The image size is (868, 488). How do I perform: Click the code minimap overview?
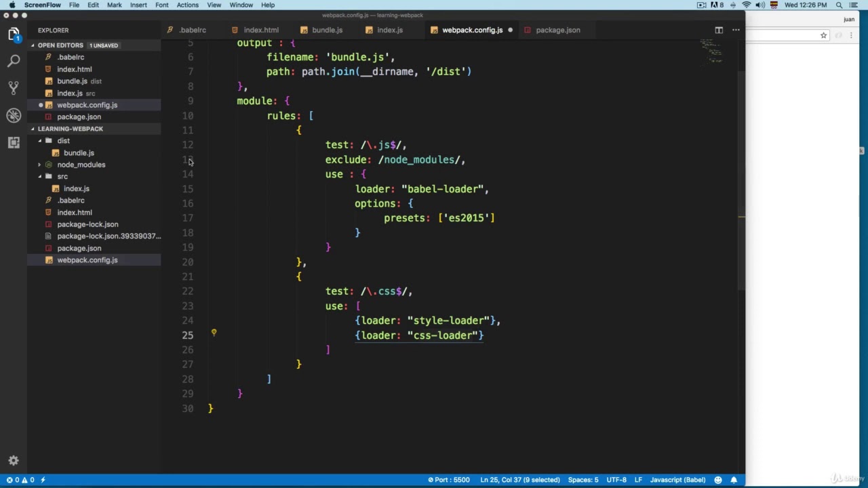click(x=711, y=51)
